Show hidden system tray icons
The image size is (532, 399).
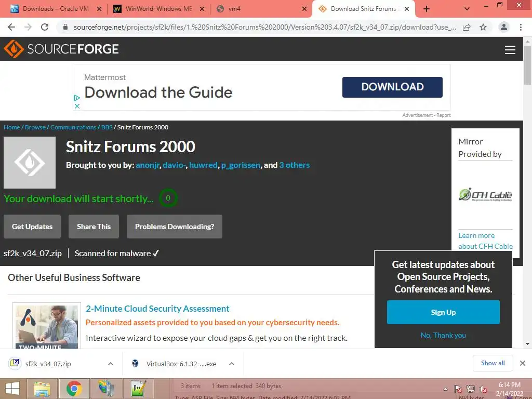tap(445, 389)
